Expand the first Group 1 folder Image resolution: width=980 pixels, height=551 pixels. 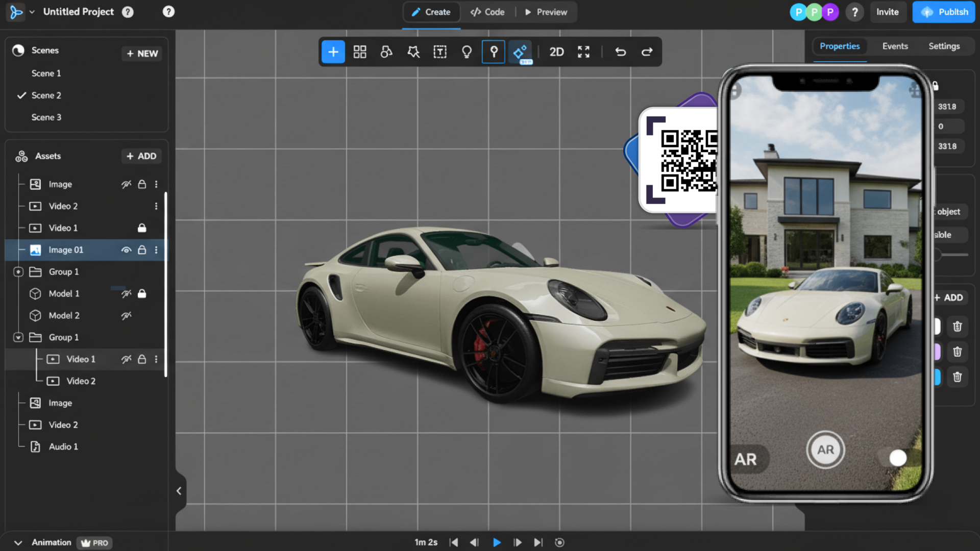(18, 272)
